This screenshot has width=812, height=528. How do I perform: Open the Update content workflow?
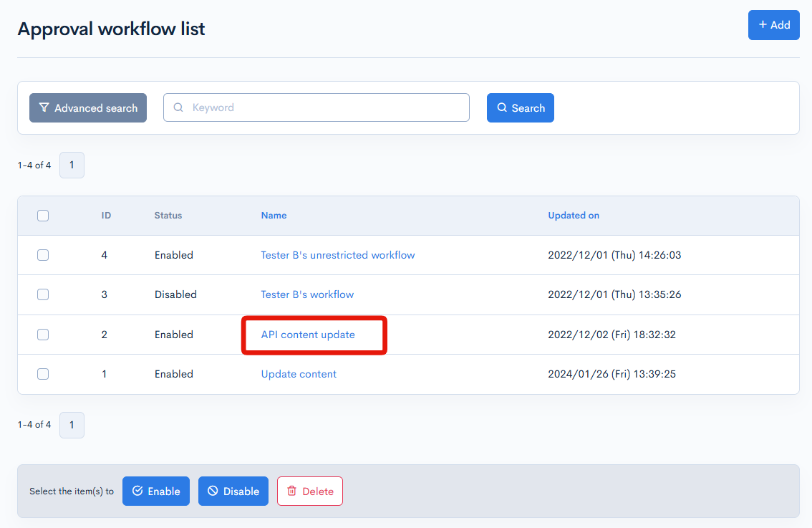299,374
